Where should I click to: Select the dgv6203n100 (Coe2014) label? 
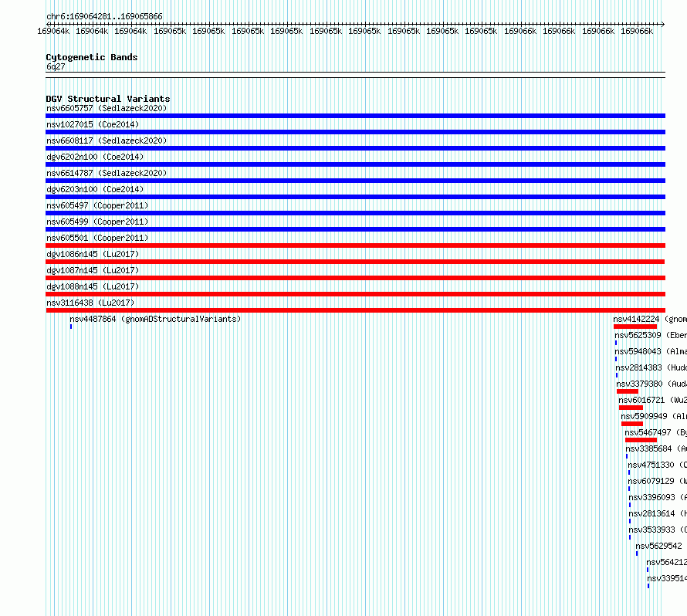point(95,189)
